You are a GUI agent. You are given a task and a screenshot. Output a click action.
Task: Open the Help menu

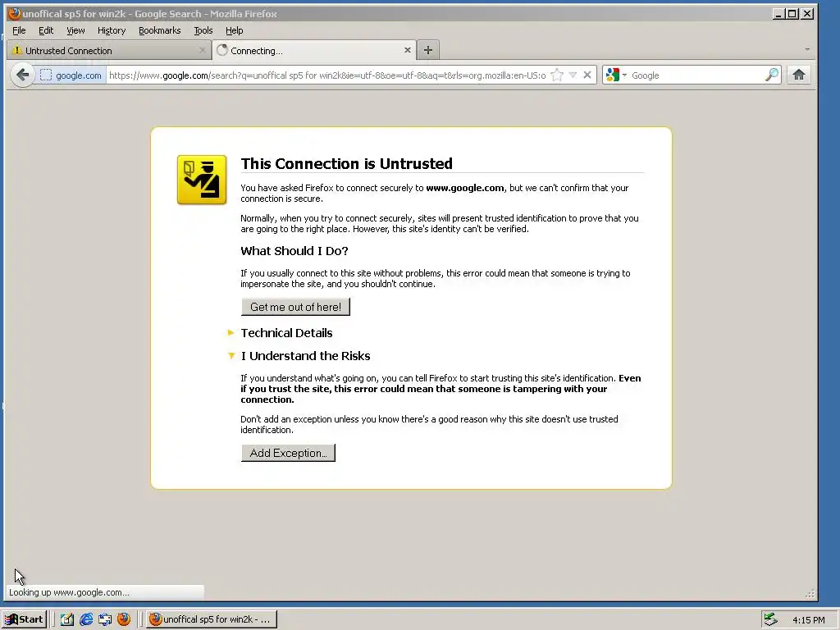pyautogui.click(x=234, y=30)
